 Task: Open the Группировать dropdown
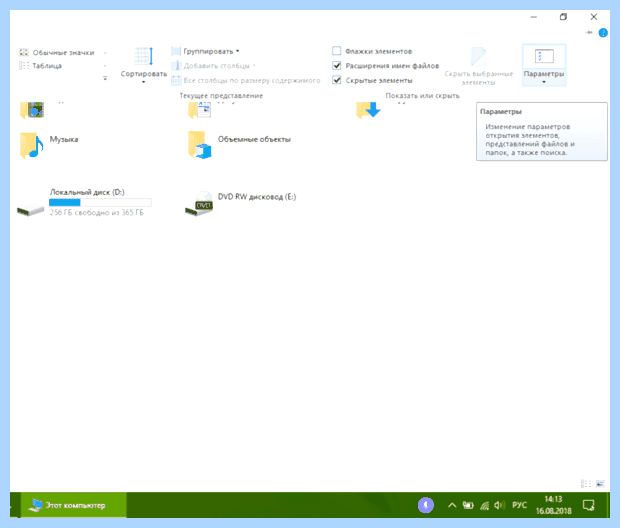click(x=206, y=51)
